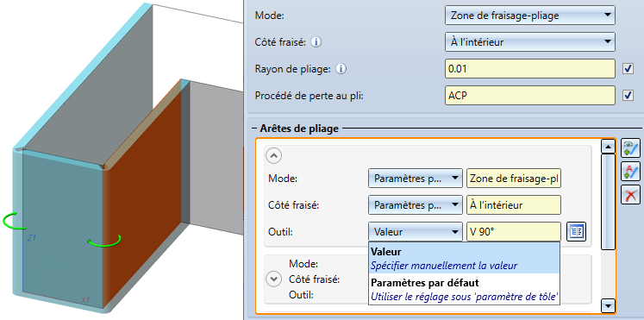Click the bend edge 'À l'intérieur' value field
This screenshot has height=320, width=644.
514,204
